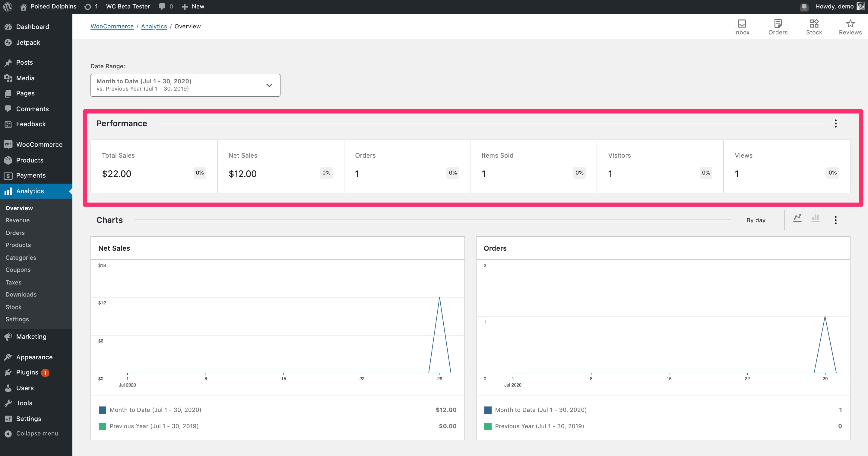Click the WooCommerce breadcrumb link

112,26
